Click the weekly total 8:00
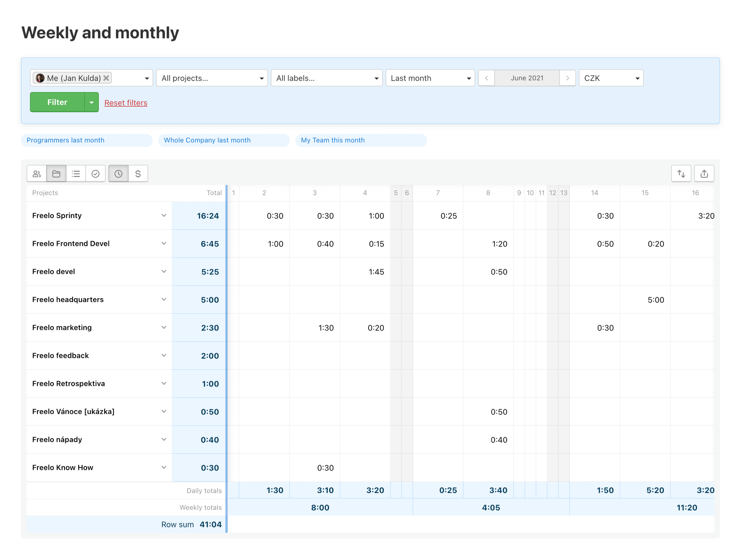The height and width of the screenshot is (560, 741). click(320, 508)
